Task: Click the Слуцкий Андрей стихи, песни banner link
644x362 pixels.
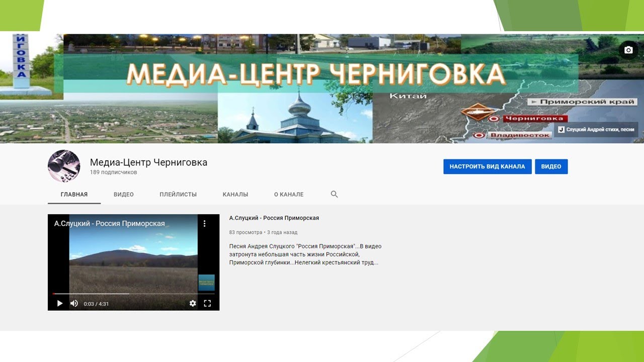Action: (x=596, y=129)
